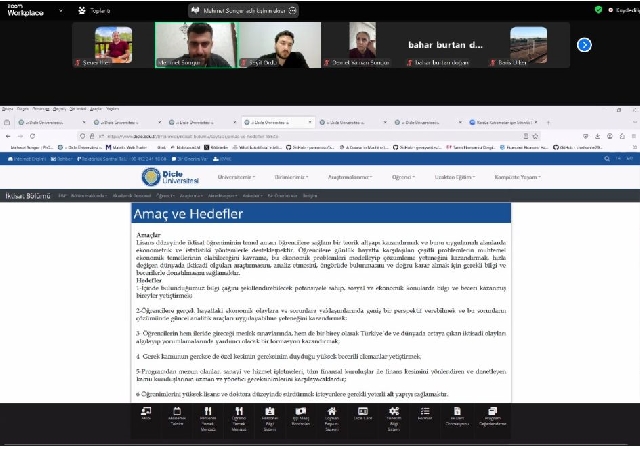640x450 pixels.
Task: Switch to the last tab with blue icon
Action: 504,122
